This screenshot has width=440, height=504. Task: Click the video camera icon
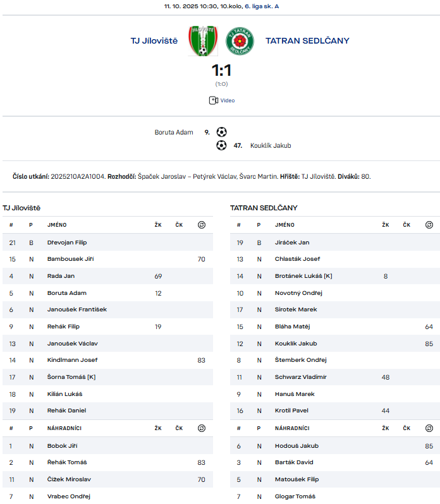[x=213, y=100]
